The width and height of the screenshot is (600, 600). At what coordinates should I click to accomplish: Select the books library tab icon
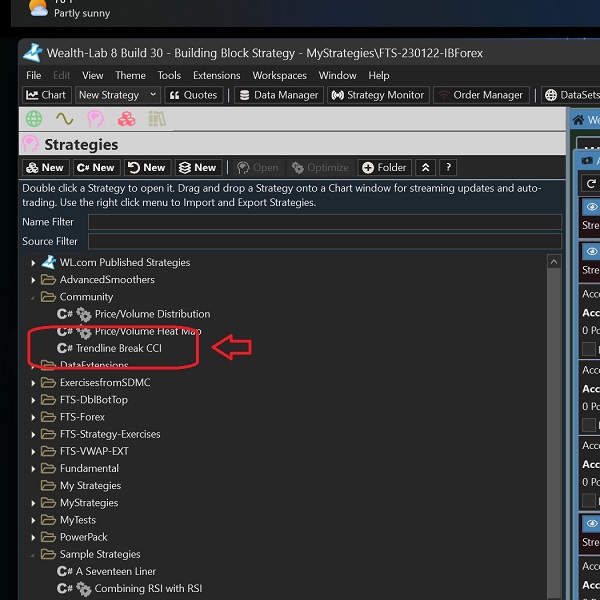coord(157,119)
